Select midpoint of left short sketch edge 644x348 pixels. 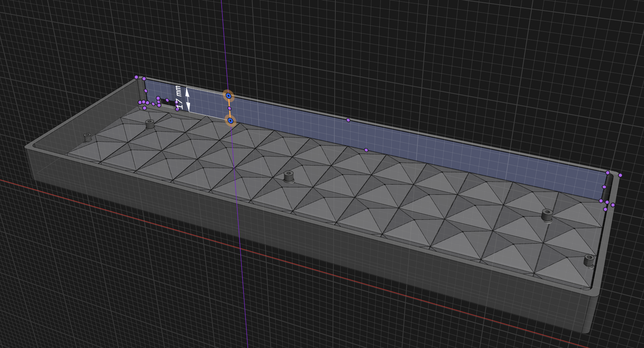(146, 91)
